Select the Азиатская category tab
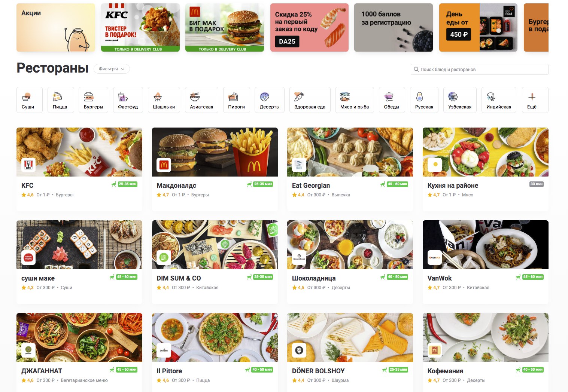 click(x=201, y=100)
